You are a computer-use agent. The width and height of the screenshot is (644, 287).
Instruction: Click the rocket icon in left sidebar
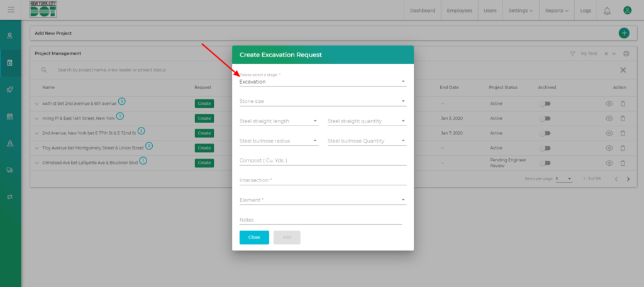point(10,90)
